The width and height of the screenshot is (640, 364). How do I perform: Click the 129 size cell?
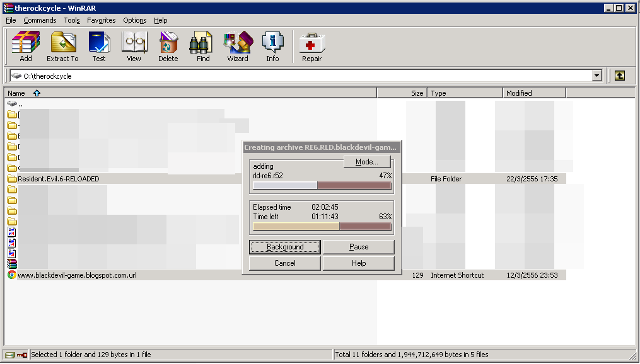[417, 275]
